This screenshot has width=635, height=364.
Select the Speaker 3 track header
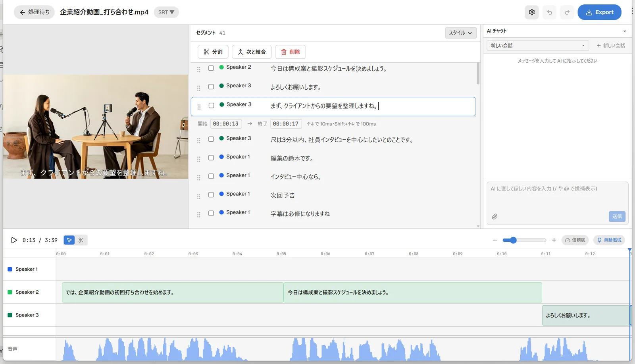[x=29, y=315]
